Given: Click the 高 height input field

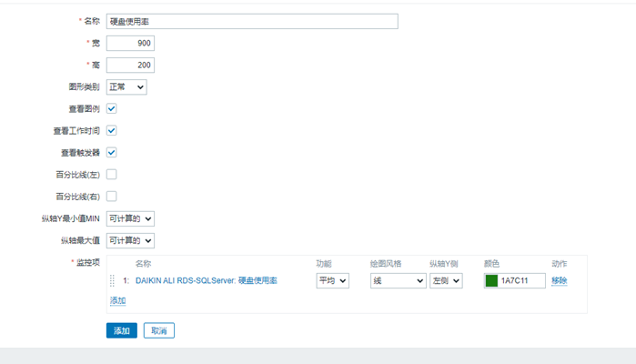Looking at the screenshot, I should pyautogui.click(x=130, y=65).
